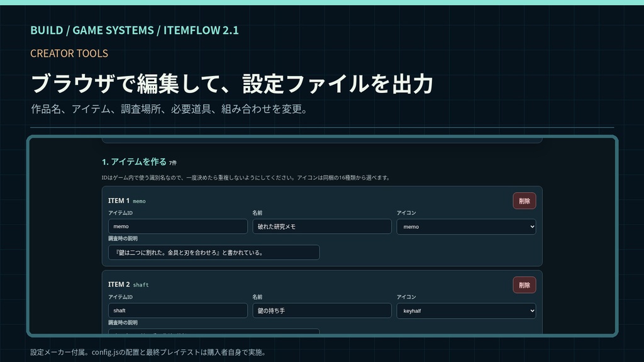
Task: Click the subtitle beginning 作品名、アイテム
Action: tap(169, 109)
